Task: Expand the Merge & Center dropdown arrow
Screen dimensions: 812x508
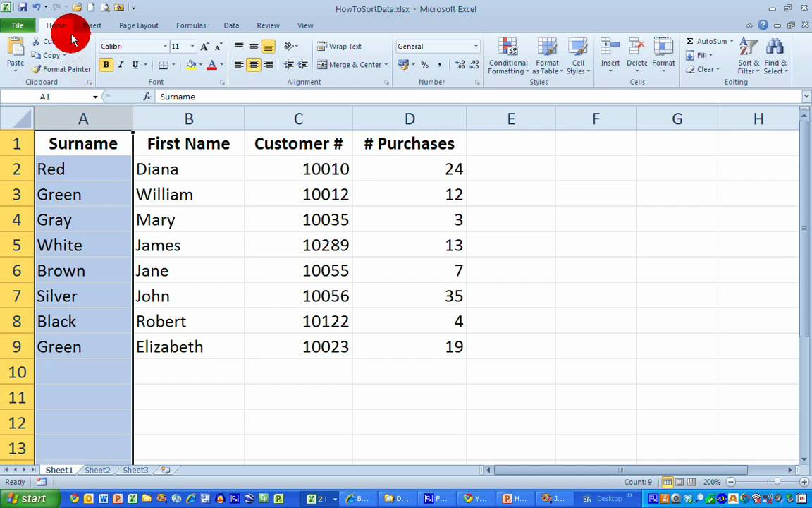Action: 386,65
